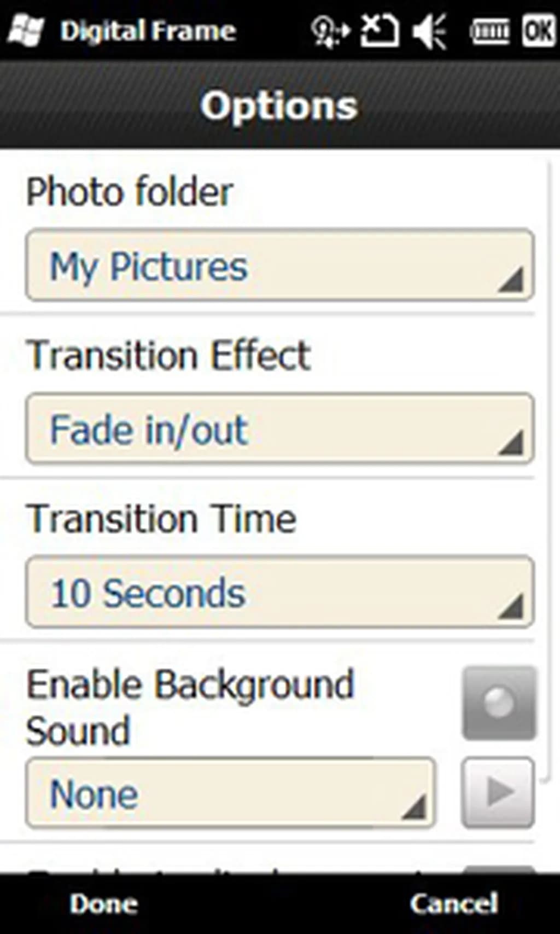The height and width of the screenshot is (934, 560).
Task: Expand the background sound None dropdown
Action: pos(230,793)
